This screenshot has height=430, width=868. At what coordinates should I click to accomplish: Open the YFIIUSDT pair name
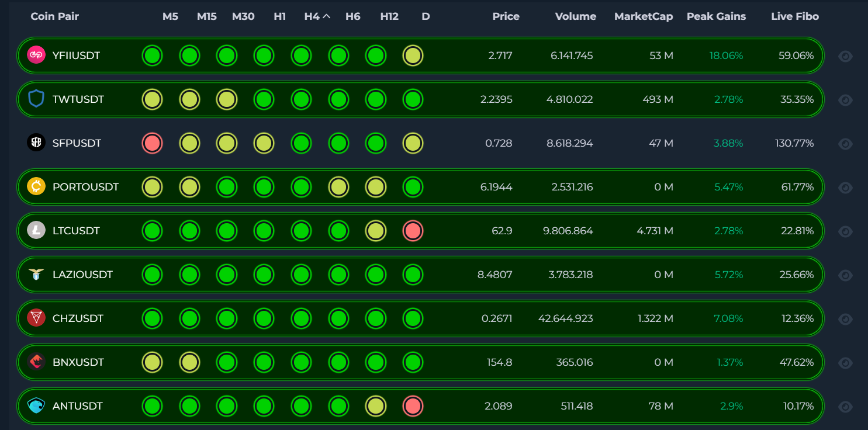click(76, 56)
